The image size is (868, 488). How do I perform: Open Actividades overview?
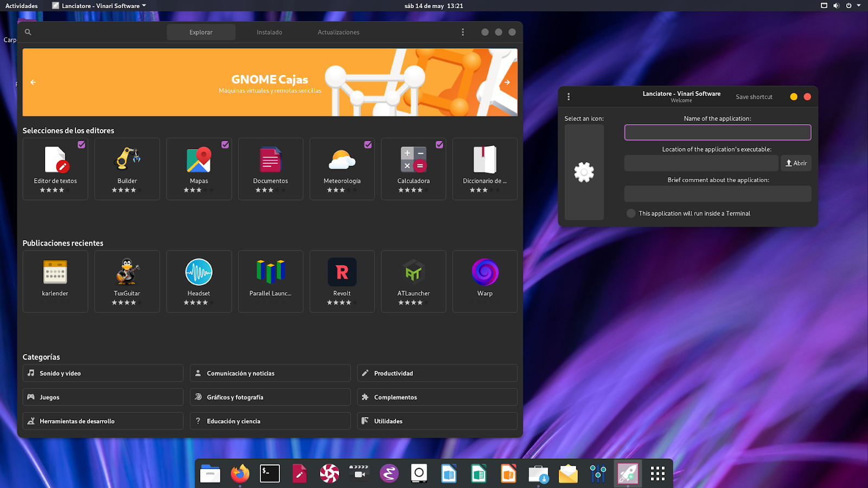(x=22, y=6)
